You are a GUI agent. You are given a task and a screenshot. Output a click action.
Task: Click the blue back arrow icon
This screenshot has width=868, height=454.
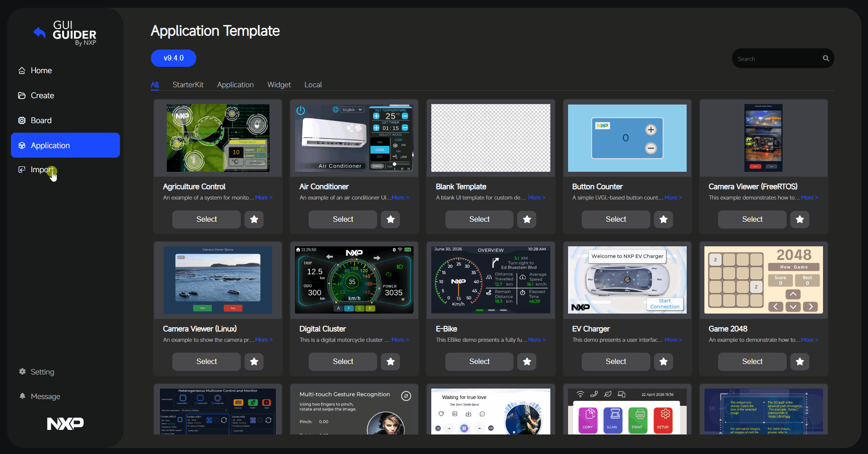coord(40,32)
